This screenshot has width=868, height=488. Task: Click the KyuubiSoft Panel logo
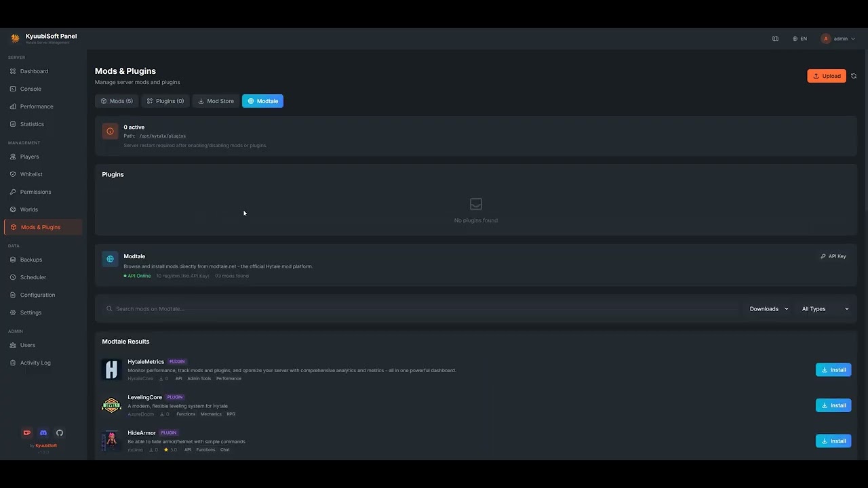coord(15,38)
